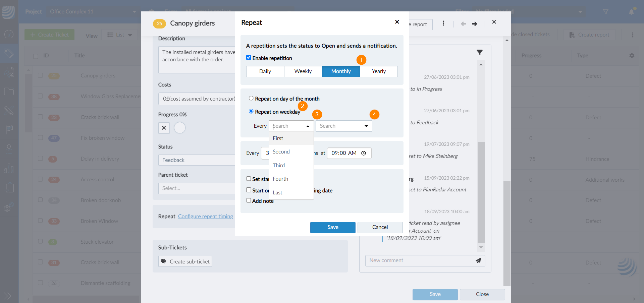
Task: Click the send comment paper plane icon
Action: click(478, 260)
